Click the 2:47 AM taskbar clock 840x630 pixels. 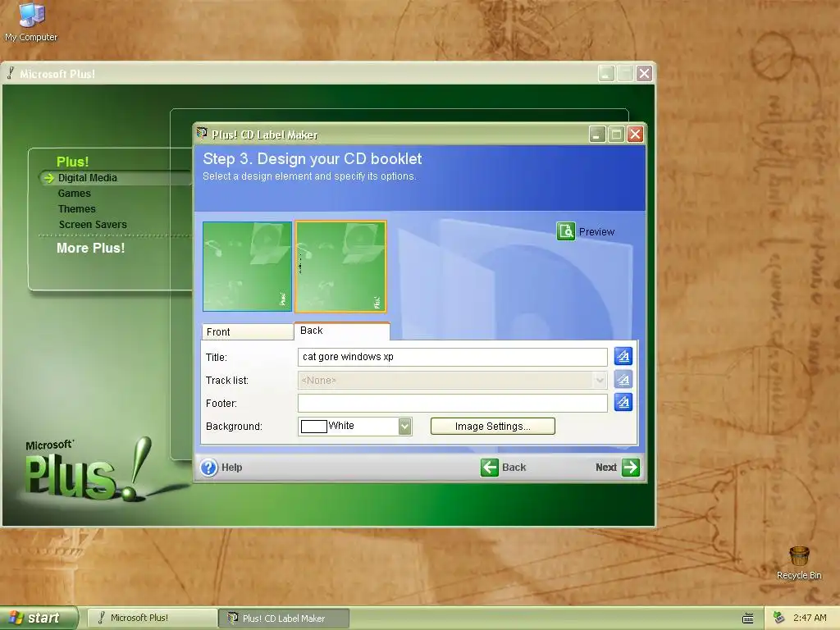(810, 618)
